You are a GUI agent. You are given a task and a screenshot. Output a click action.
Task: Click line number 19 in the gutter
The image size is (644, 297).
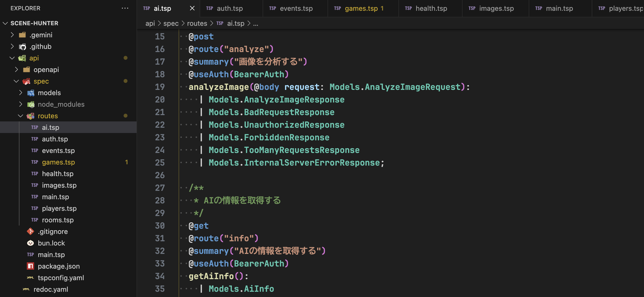(x=160, y=87)
